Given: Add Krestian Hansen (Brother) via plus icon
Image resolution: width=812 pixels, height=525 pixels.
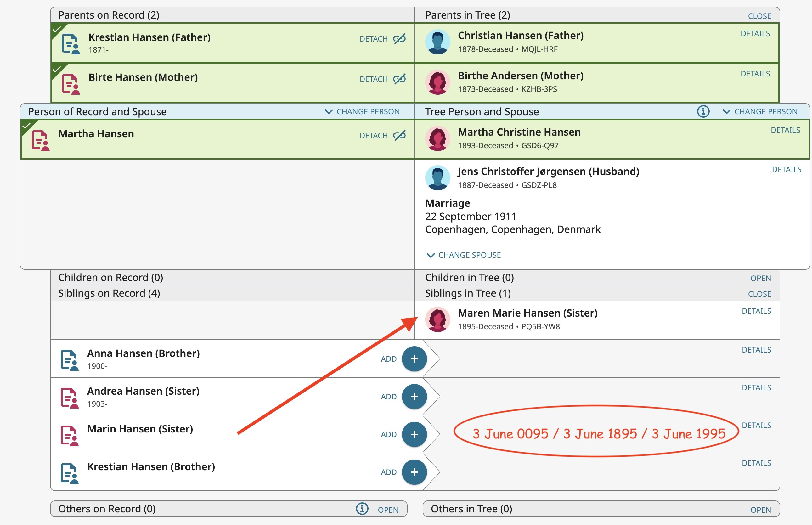Looking at the screenshot, I should click(x=414, y=472).
